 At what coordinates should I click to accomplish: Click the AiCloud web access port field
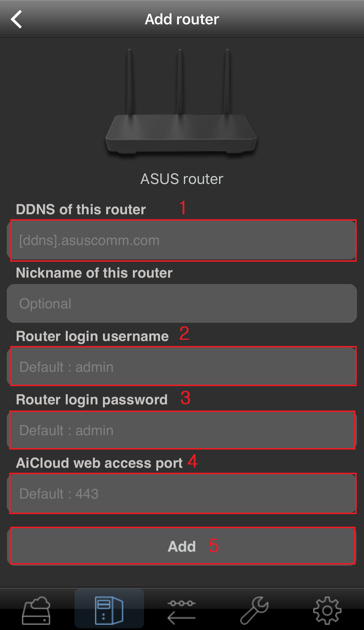[x=182, y=494]
